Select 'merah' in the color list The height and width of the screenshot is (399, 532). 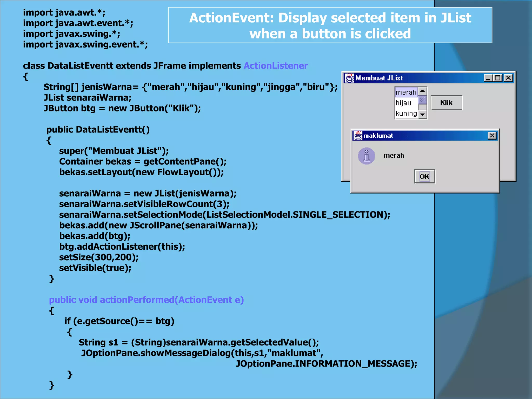tap(406, 92)
